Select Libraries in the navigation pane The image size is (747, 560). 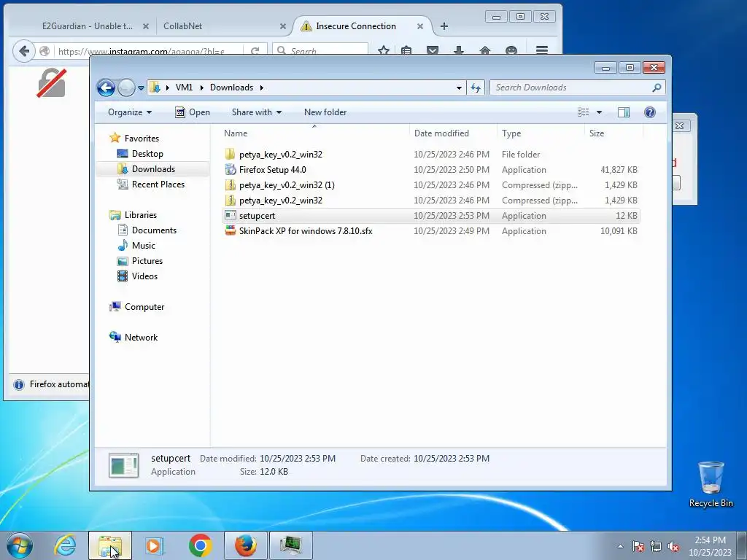pyautogui.click(x=141, y=215)
